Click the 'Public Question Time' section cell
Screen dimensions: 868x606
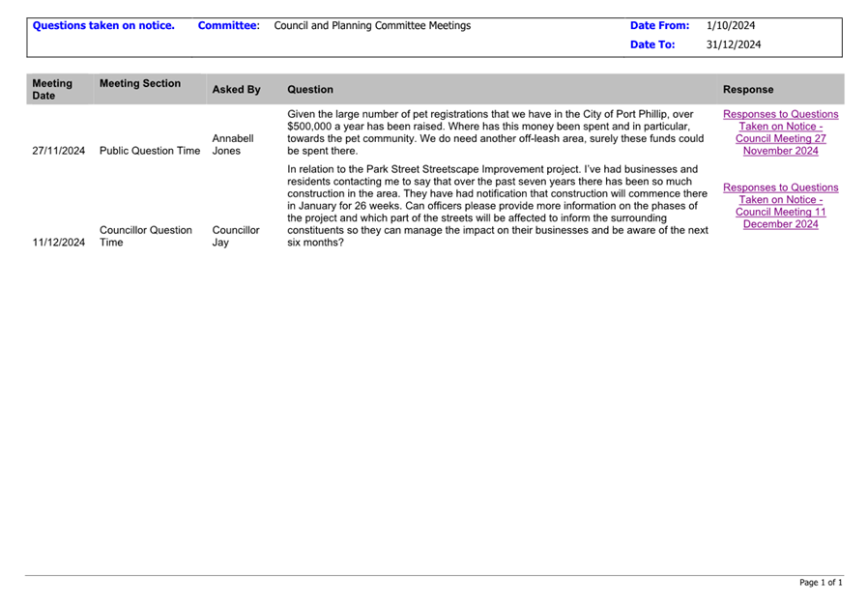tap(150, 151)
